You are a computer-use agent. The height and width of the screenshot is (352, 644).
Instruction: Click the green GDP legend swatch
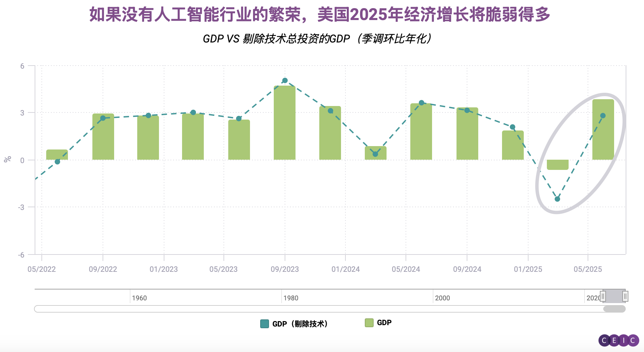[x=369, y=323]
